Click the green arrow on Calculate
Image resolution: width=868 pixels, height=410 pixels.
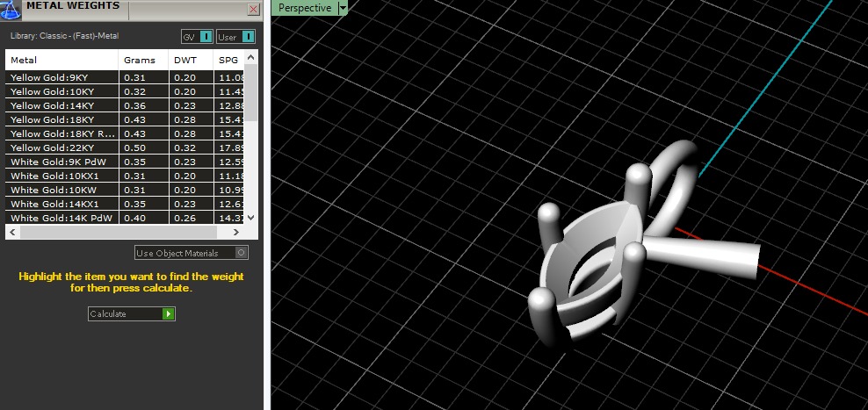pos(169,313)
